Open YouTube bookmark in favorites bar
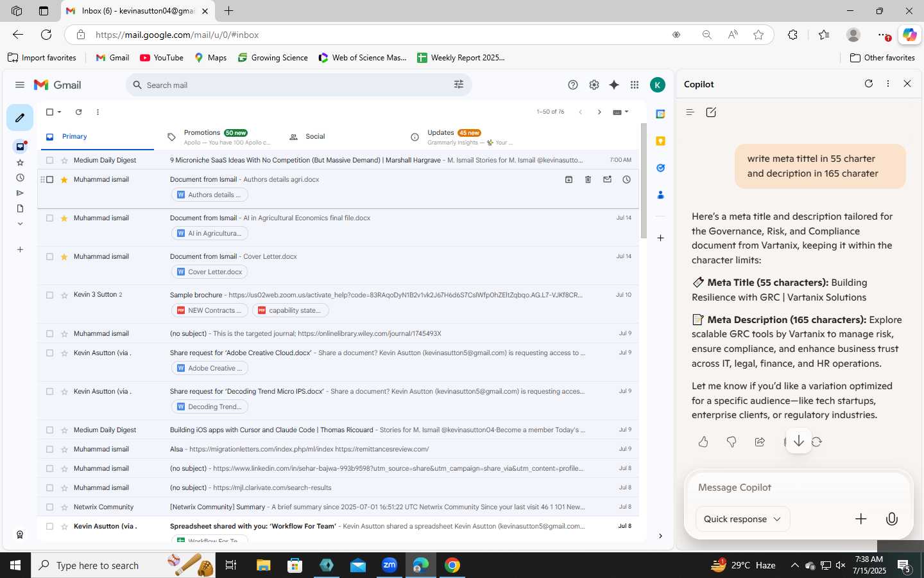 tap(162, 58)
